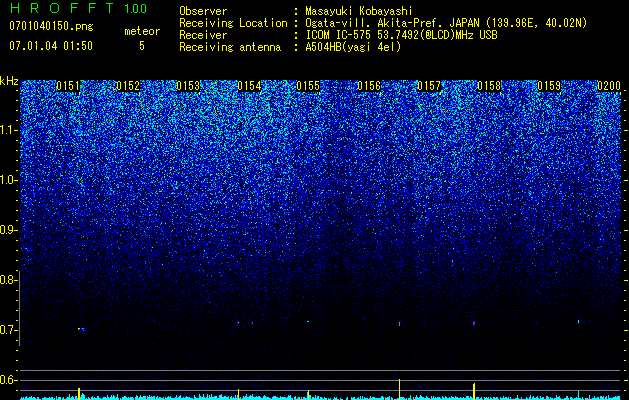The width and height of the screenshot is (629, 400).
Task: Click the Receiving antenna label
Action: pyautogui.click(x=230, y=47)
